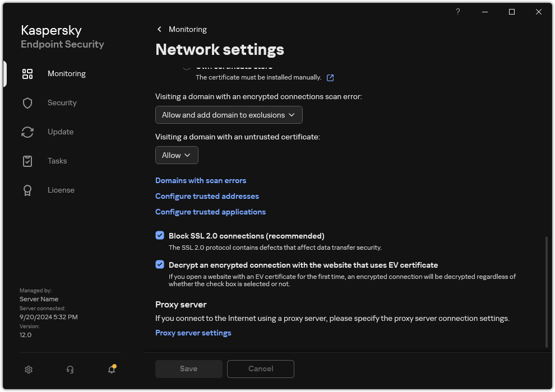Click the help question mark

[x=457, y=12]
